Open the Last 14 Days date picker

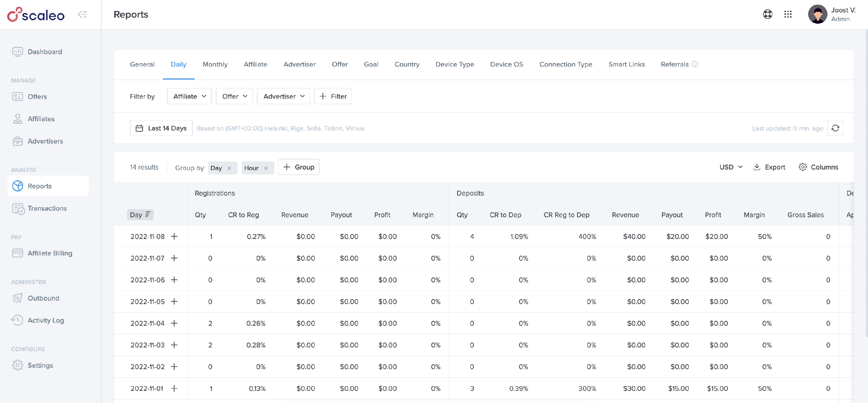tap(161, 128)
